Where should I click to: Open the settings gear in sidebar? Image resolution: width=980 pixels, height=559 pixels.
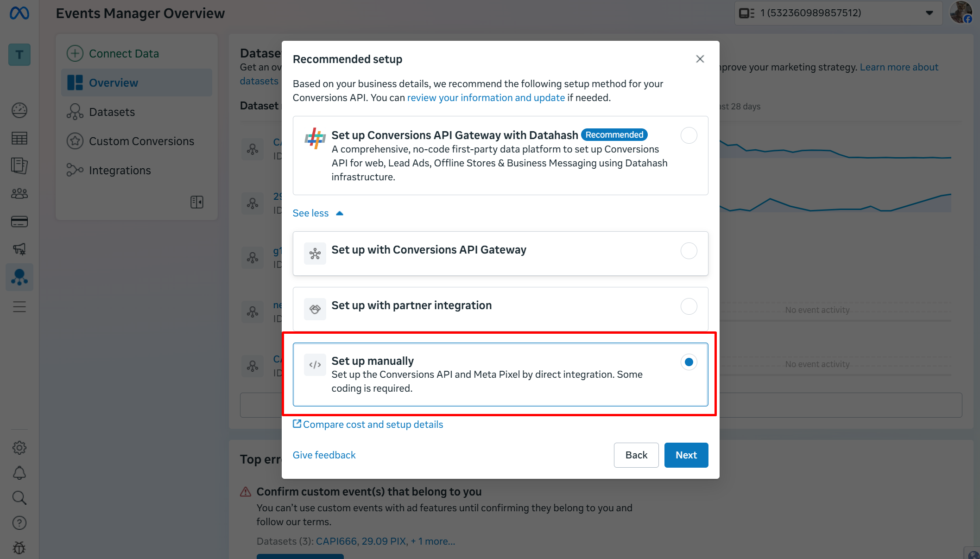click(19, 448)
